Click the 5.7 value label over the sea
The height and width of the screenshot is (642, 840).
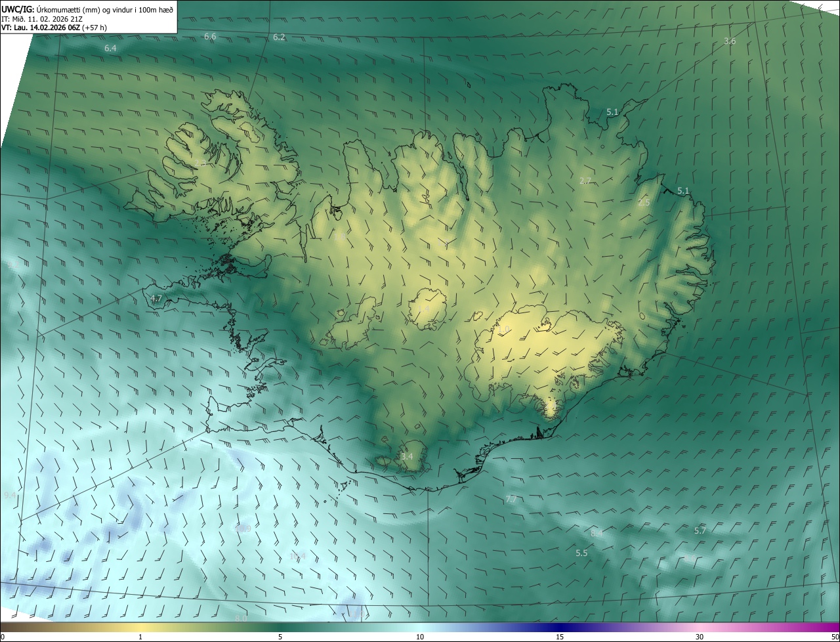pyautogui.click(x=700, y=530)
